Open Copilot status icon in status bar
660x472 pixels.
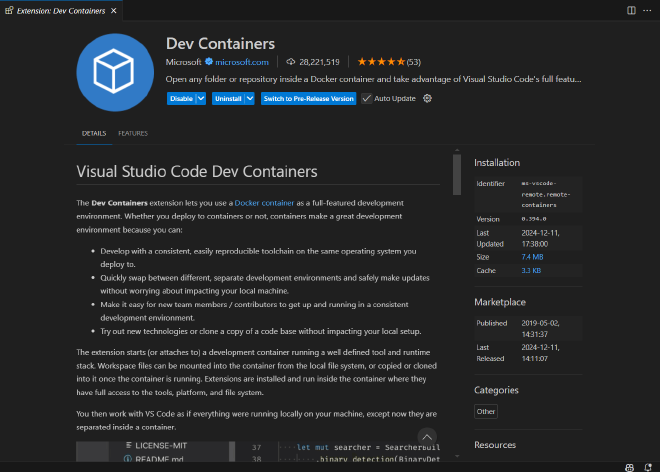pyautogui.click(x=629, y=467)
